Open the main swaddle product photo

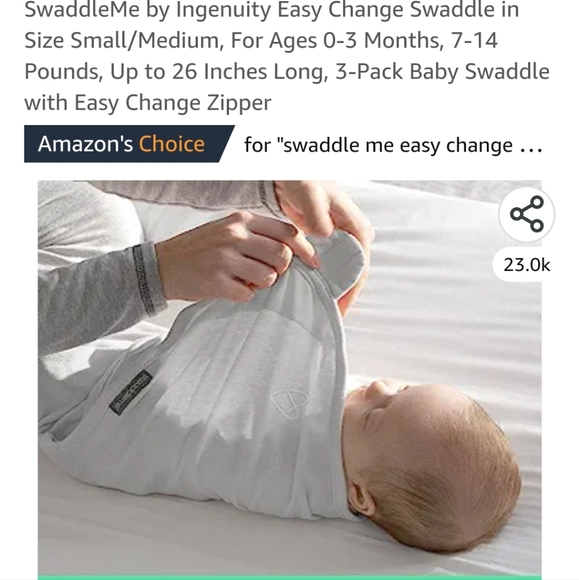pyautogui.click(x=290, y=377)
